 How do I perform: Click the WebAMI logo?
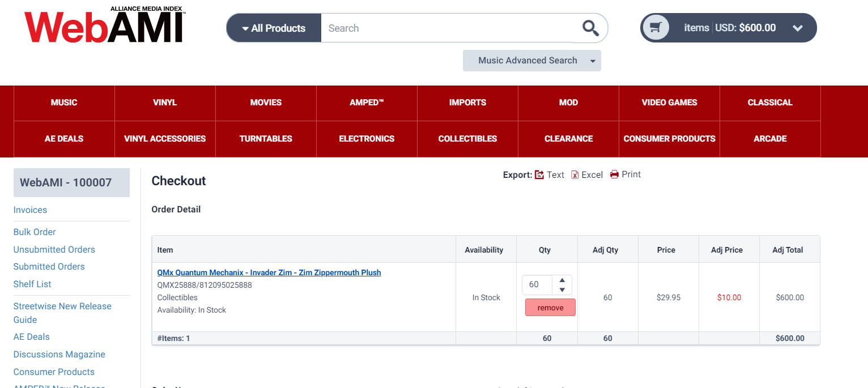coord(104,24)
